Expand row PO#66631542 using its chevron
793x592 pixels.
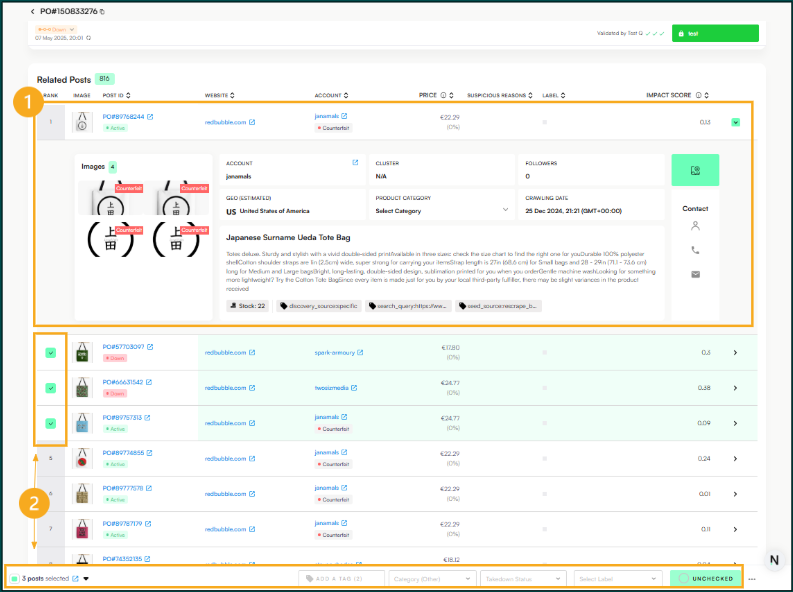[735, 388]
